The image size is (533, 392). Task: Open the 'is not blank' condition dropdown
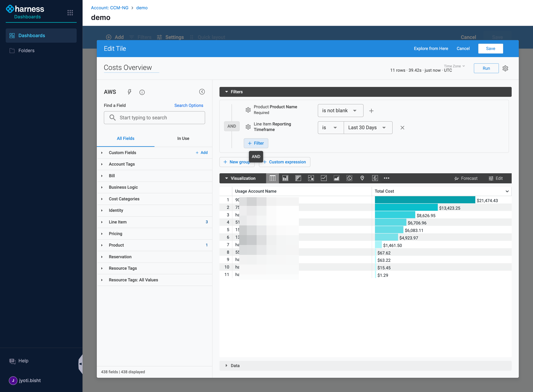coord(341,111)
